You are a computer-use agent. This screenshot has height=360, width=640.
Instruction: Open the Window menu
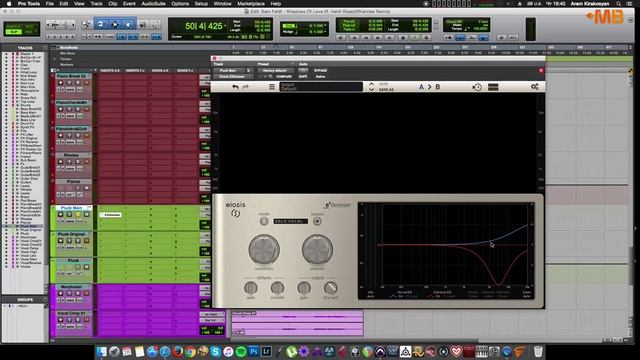click(x=222, y=4)
